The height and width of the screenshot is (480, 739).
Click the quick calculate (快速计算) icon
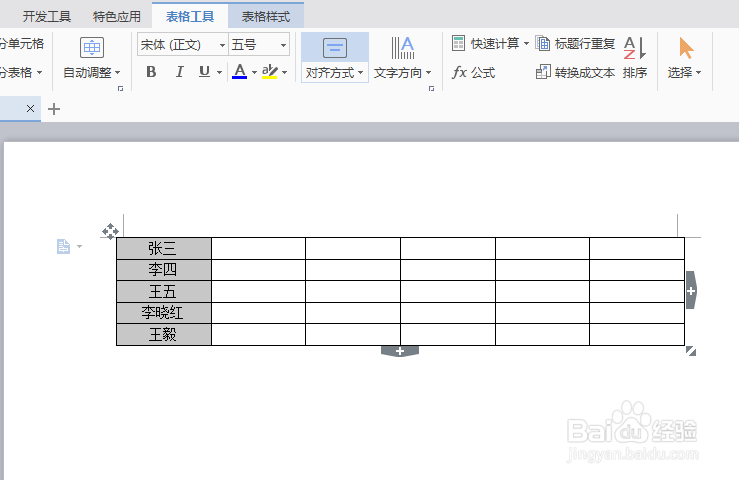(458, 43)
